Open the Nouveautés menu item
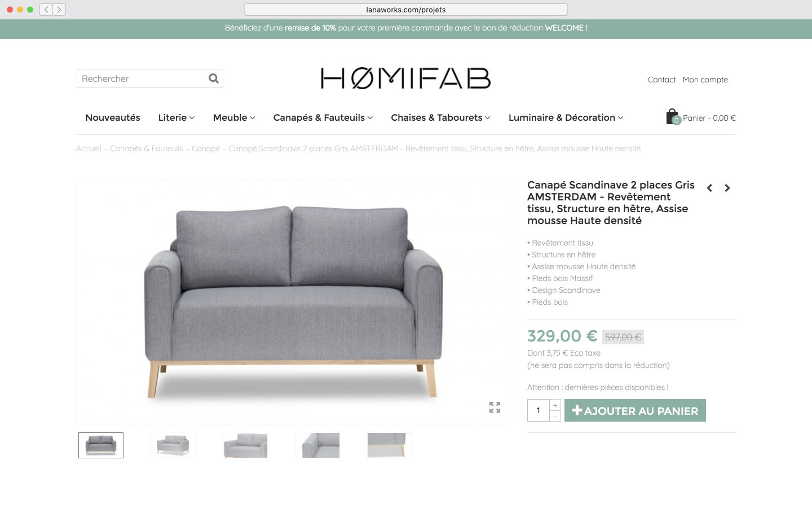Screen dimensions: 812x508 pyautogui.click(x=113, y=117)
